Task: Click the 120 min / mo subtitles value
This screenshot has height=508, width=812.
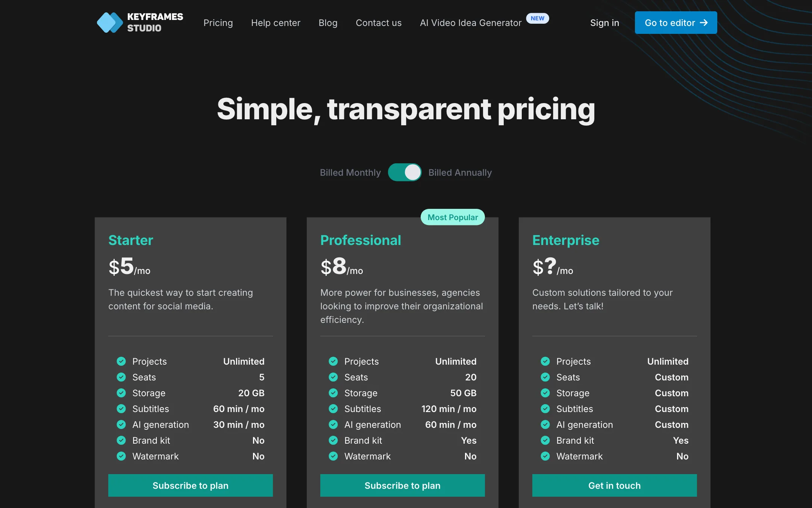Action: pos(449,409)
